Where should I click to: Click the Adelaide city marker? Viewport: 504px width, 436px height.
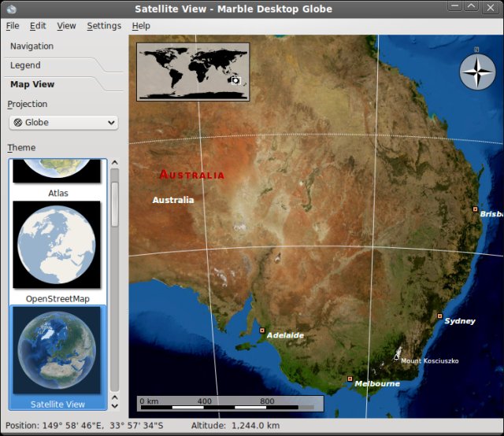pos(262,331)
